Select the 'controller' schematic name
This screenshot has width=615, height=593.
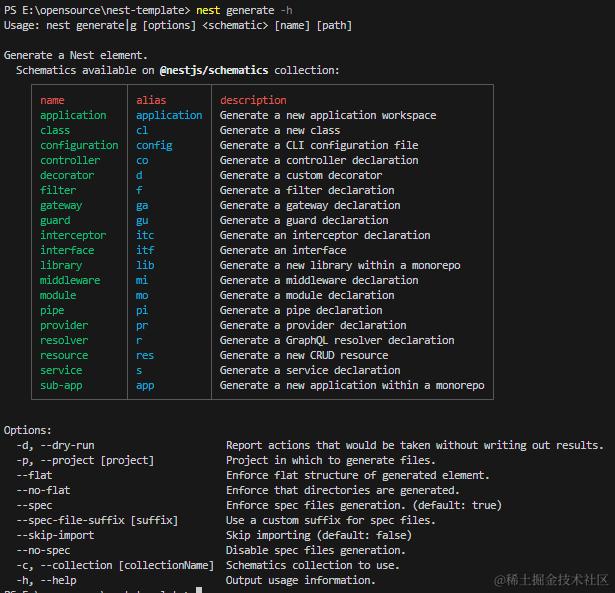tap(70, 160)
